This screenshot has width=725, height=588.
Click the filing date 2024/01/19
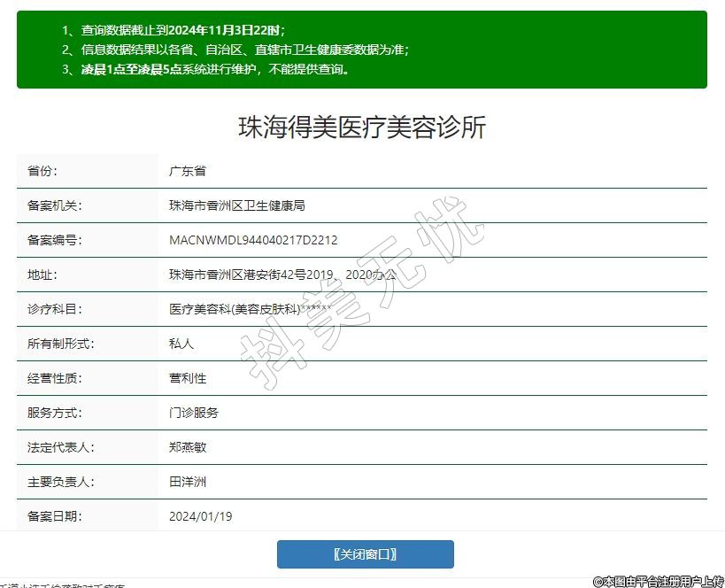click(x=200, y=516)
